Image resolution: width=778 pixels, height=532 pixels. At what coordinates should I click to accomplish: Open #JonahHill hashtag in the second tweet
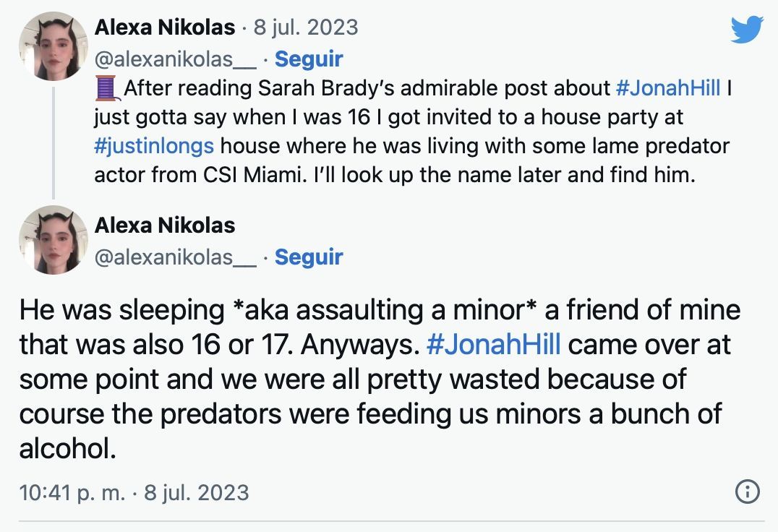pos(494,344)
